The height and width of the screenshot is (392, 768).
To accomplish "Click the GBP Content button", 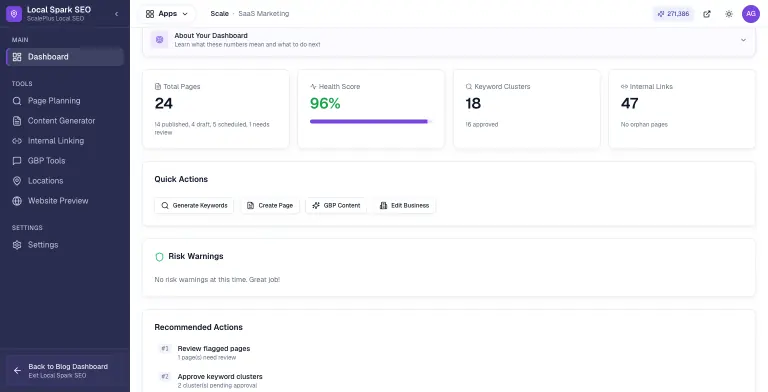I will coord(336,206).
